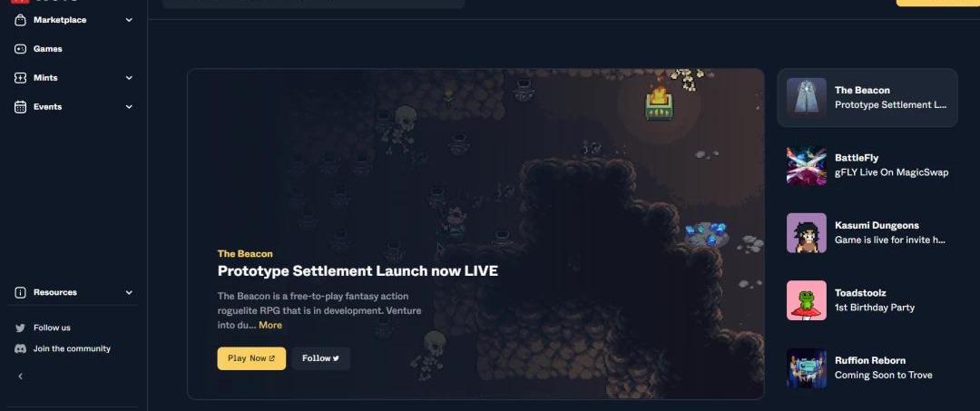Screen dimensions: 980x411
Task: Expand the Marketplace dropdown chevron
Action: pyautogui.click(x=129, y=20)
